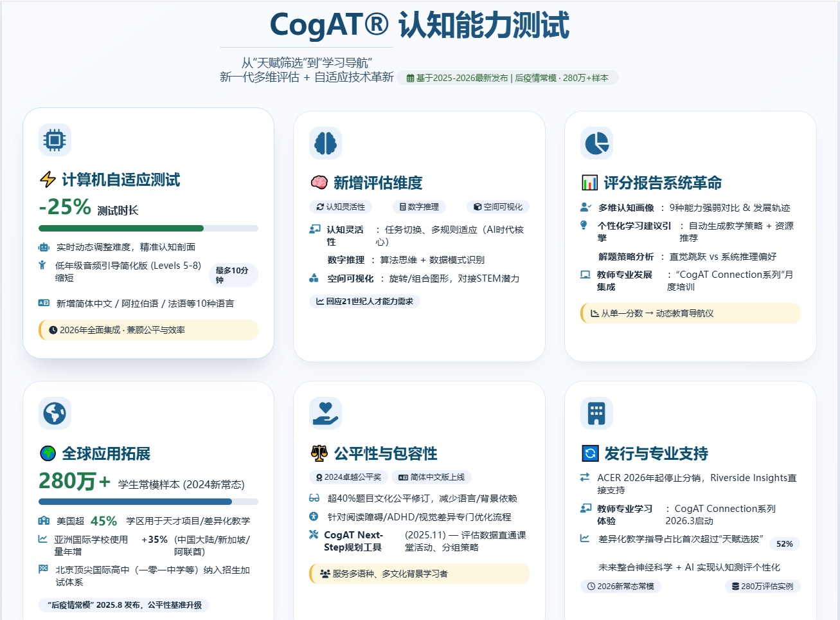Click the pie chart icon above 评分报告系统革命
This screenshot has width=840, height=620.
(596, 143)
